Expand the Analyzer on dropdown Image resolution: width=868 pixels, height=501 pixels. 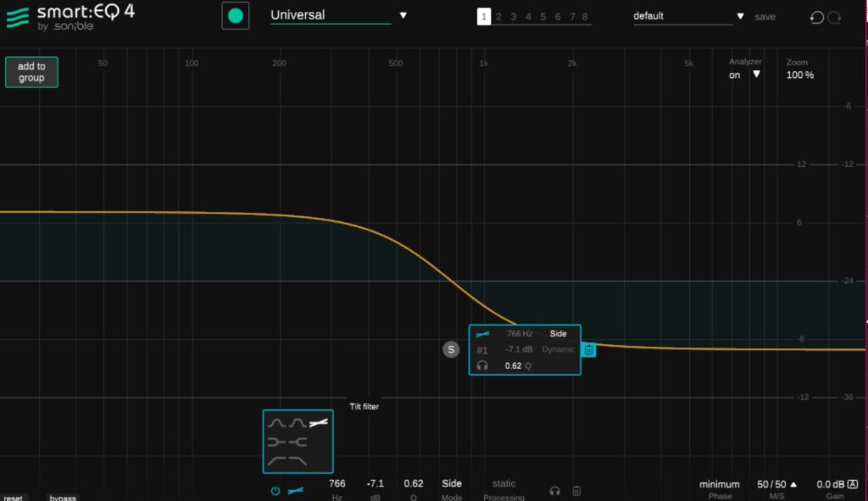[x=756, y=75]
